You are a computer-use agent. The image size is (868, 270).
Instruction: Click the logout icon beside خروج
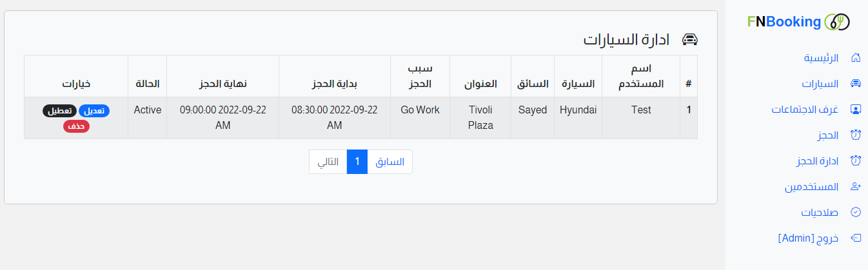tap(856, 238)
